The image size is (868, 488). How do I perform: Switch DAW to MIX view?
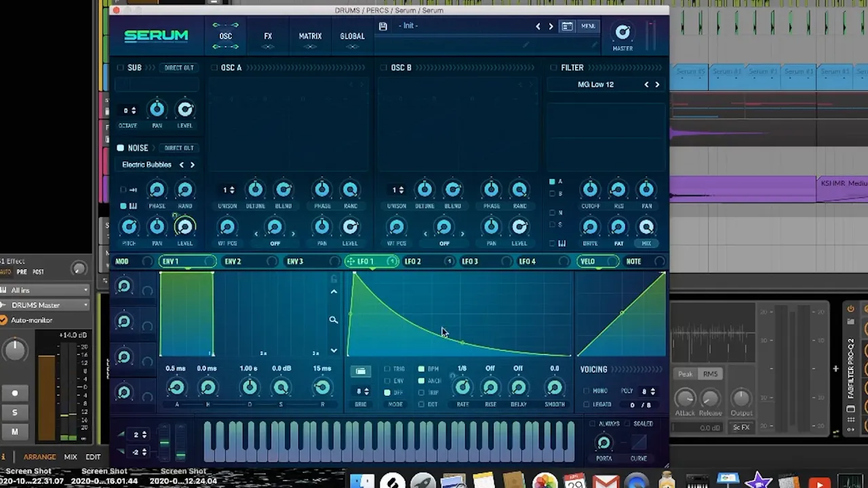(71, 457)
